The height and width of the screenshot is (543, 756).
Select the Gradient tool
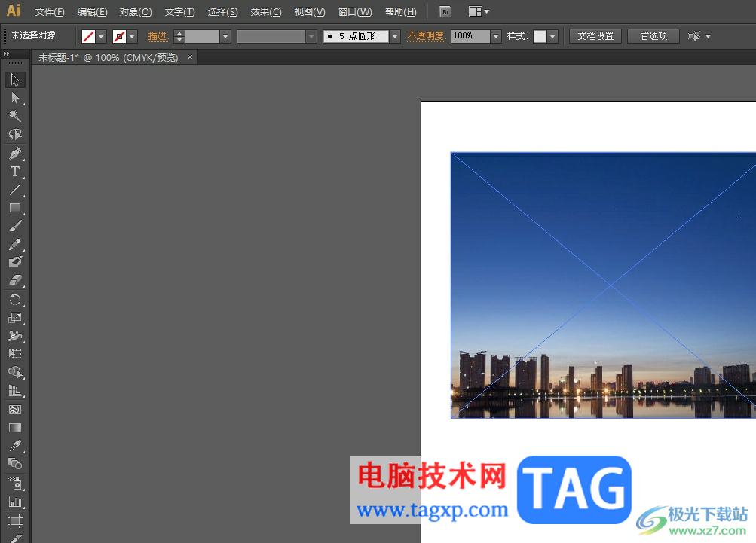[15, 428]
